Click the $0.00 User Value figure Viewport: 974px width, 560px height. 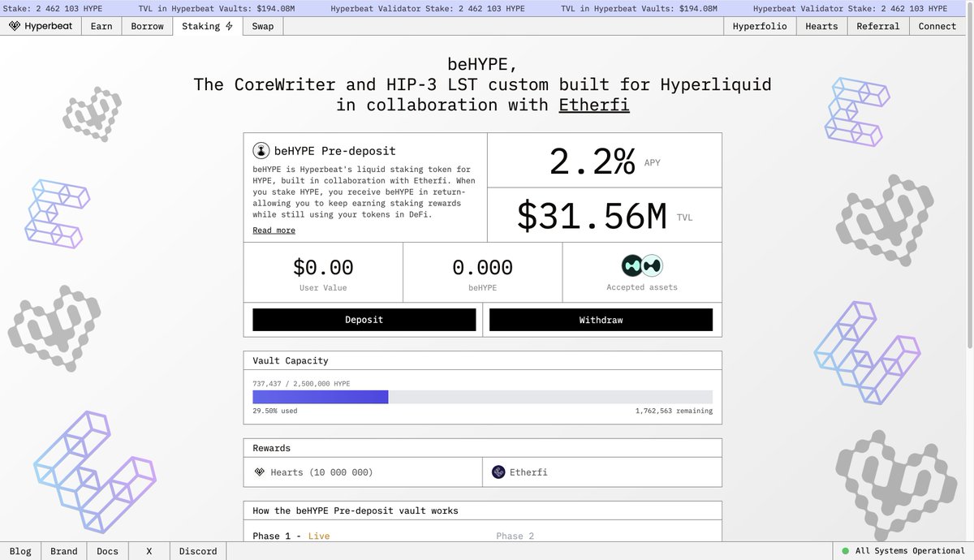point(323,267)
